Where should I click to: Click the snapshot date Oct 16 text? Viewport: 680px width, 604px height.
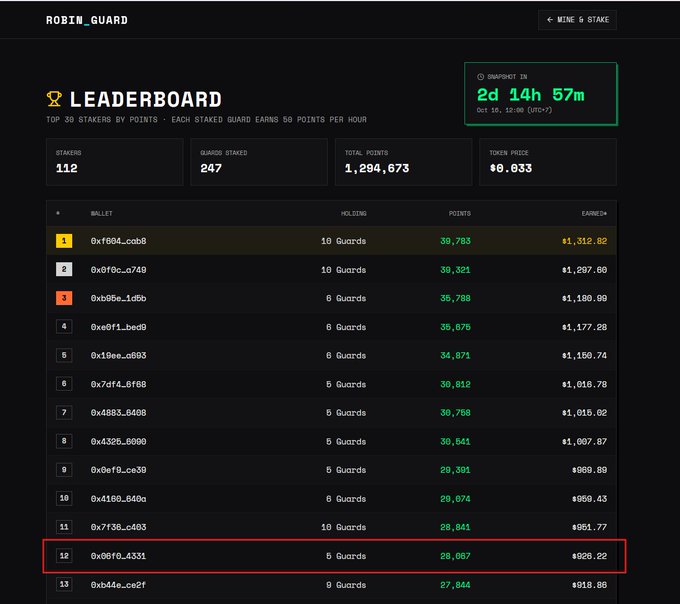[x=514, y=110]
